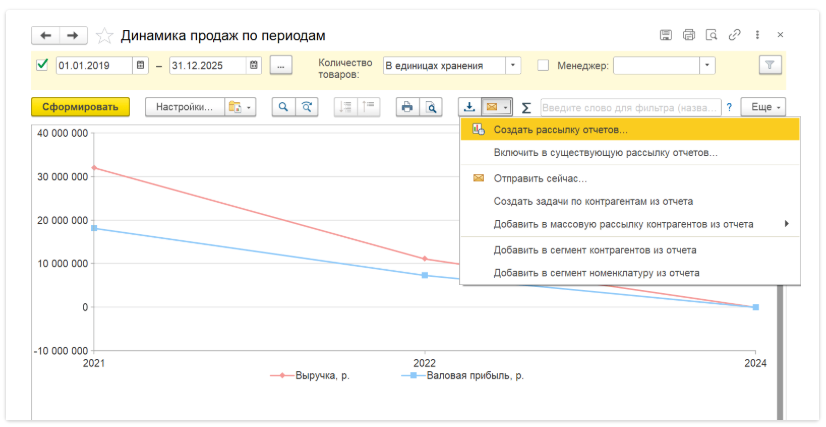Select Добавить в сегмент контрагентов из отчета
This screenshot has width=826, height=427.
[630, 250]
